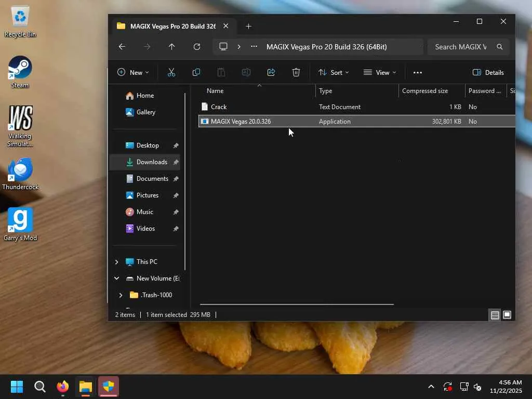The width and height of the screenshot is (532, 399).
Task: Open the Sort dropdown
Action: pos(334,72)
